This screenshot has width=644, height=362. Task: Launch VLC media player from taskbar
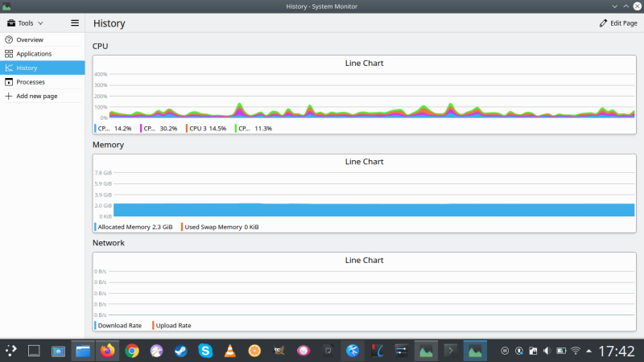point(229,351)
